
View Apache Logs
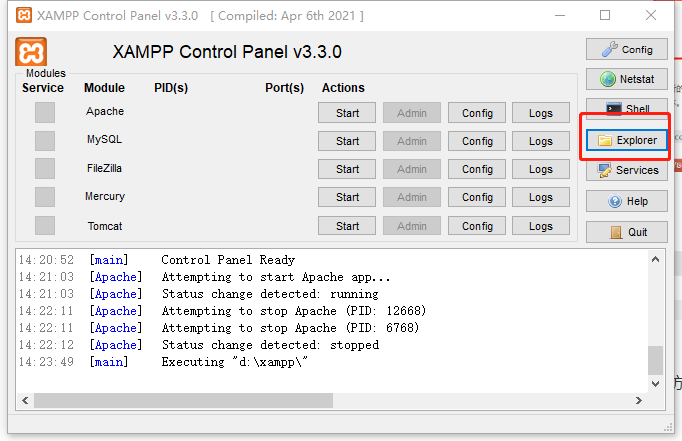pyautogui.click(x=541, y=113)
